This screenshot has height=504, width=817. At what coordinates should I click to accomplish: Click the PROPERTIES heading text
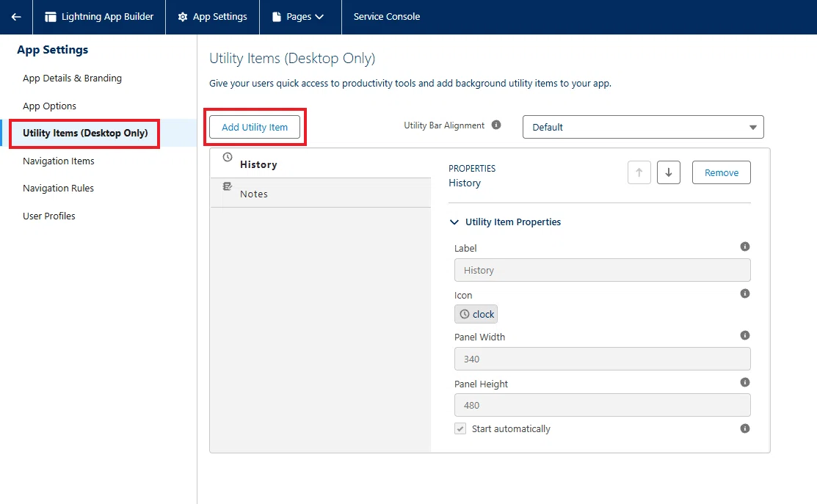[x=472, y=168]
